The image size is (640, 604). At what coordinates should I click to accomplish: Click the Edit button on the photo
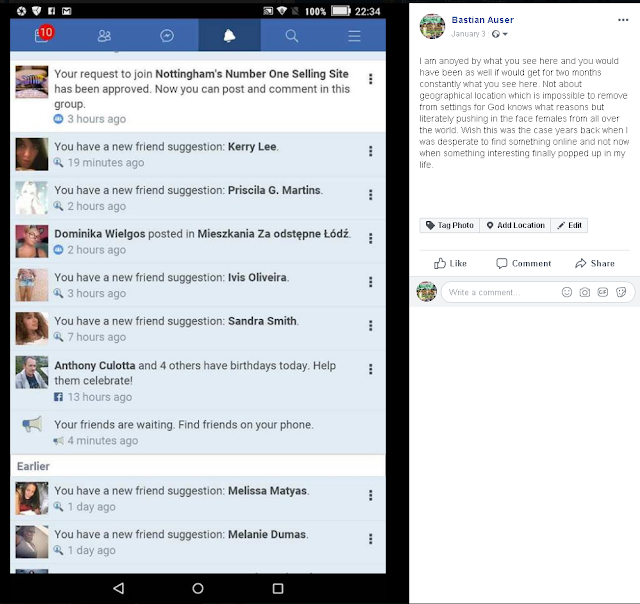(569, 225)
